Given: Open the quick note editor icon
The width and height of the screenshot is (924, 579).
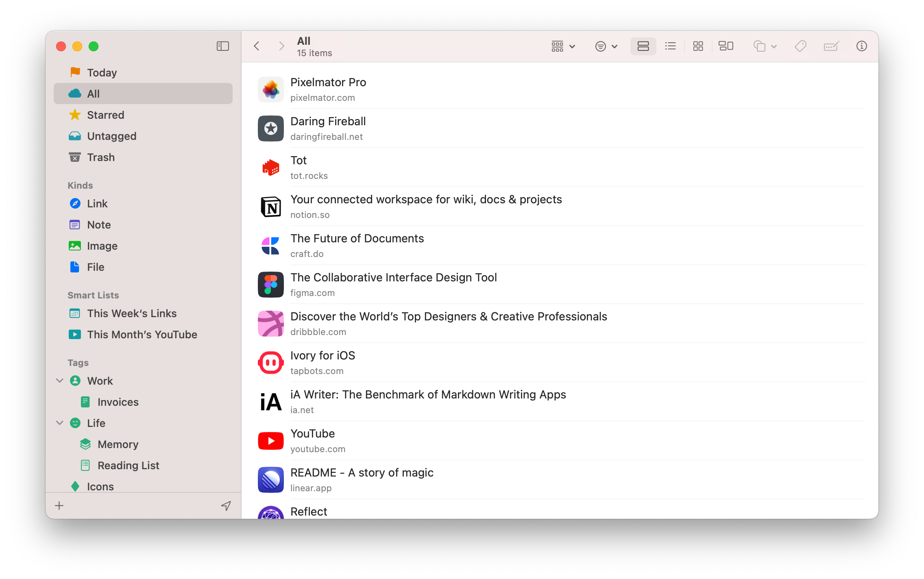Looking at the screenshot, I should (831, 46).
